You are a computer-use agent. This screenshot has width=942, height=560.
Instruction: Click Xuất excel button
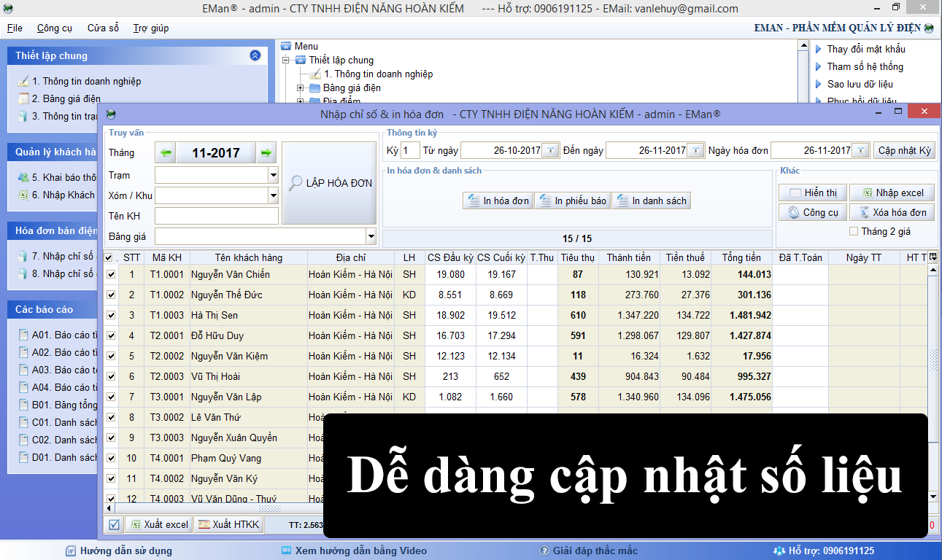click(x=158, y=524)
